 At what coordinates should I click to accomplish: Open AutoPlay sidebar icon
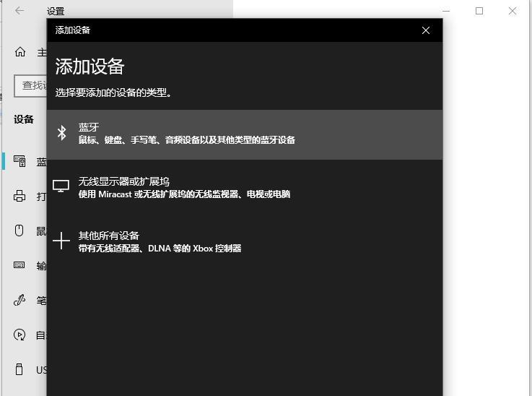[x=19, y=335]
